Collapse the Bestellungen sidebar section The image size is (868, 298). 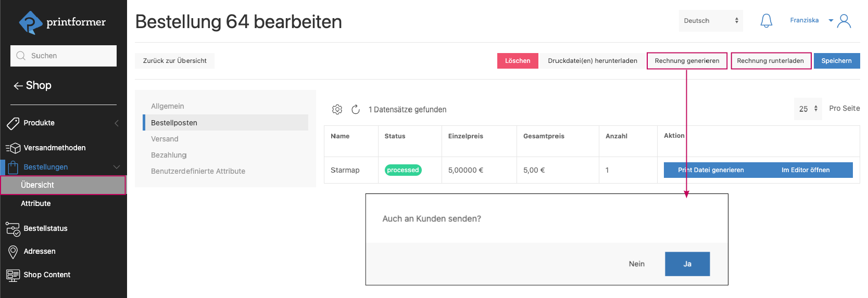click(117, 167)
